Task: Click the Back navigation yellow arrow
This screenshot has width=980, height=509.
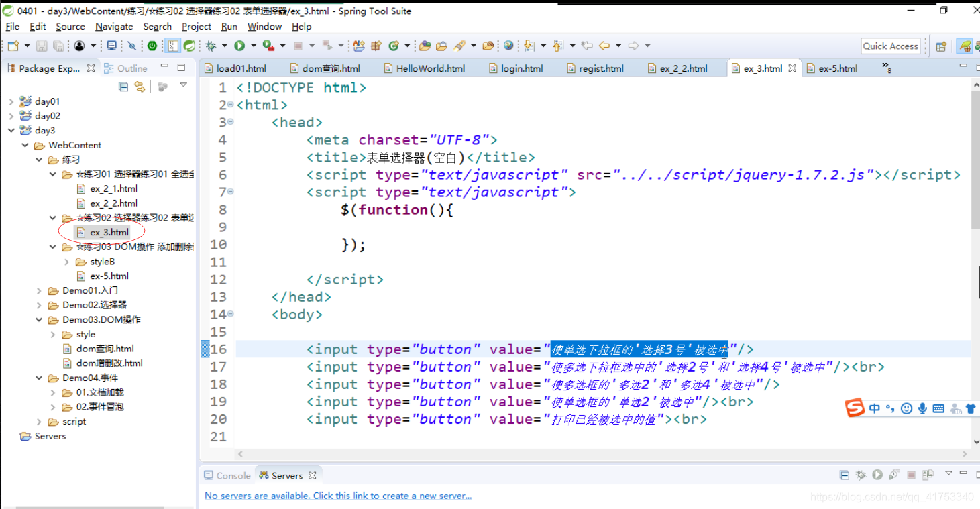Action: tap(604, 46)
